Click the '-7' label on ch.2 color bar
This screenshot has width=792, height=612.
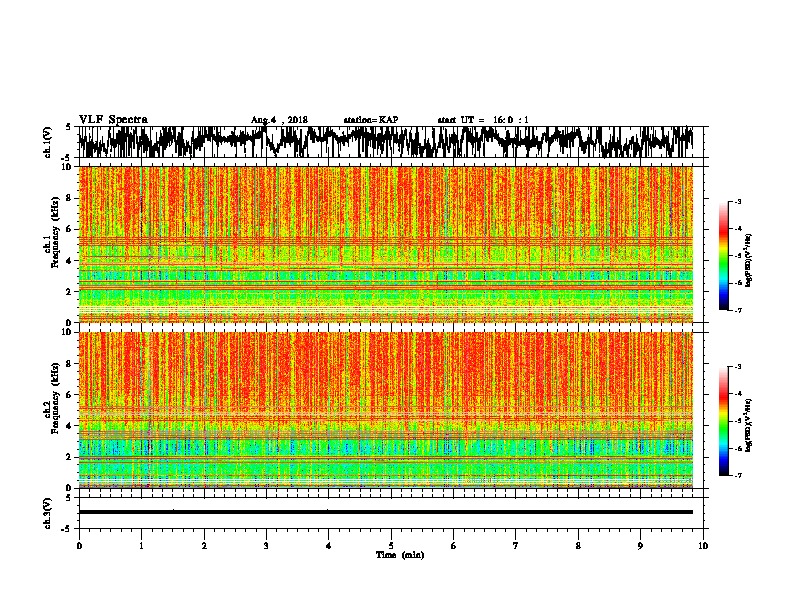737,476
